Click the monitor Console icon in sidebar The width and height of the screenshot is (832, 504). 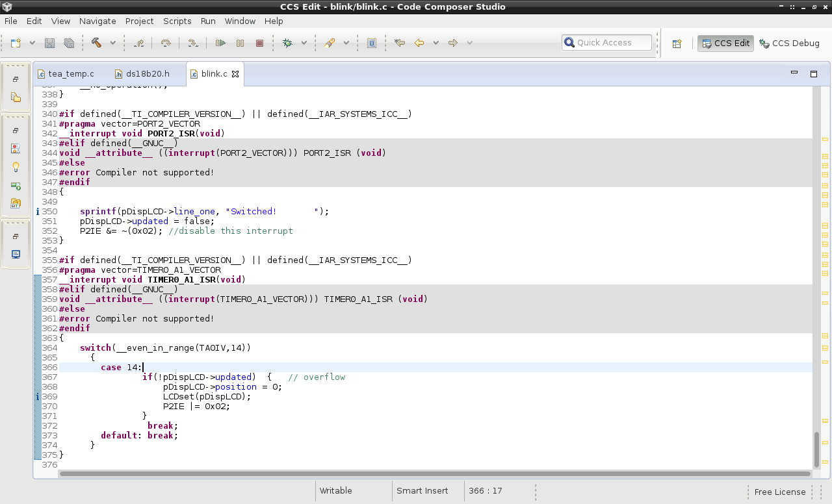pyautogui.click(x=16, y=254)
